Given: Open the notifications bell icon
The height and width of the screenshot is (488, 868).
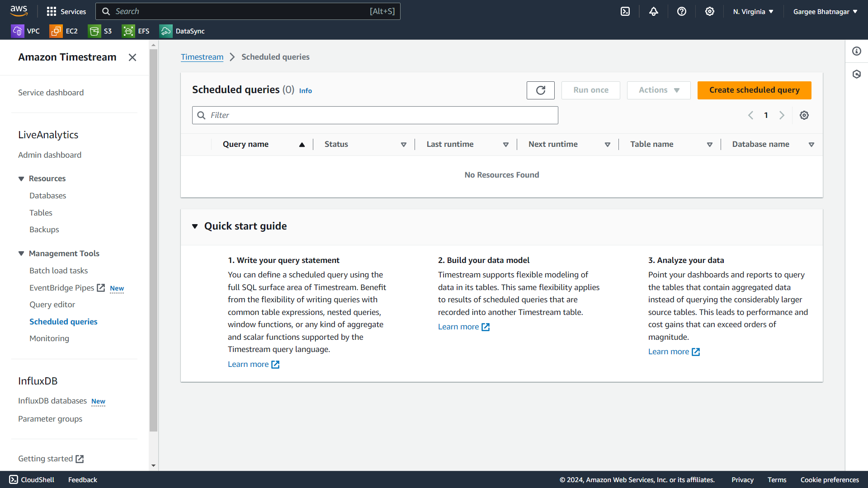Looking at the screenshot, I should [x=654, y=12].
